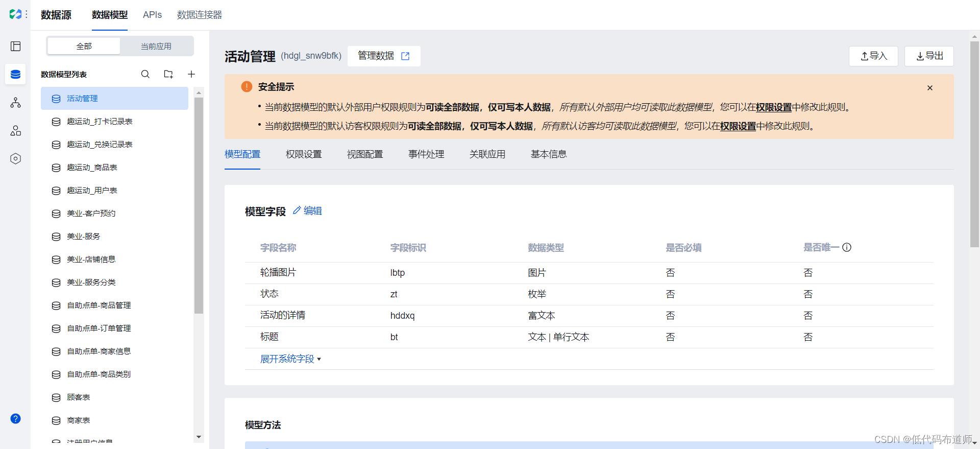Viewport: 980px width, 449px height.
Task: Click the database icon of 顾客表
Action: [56, 397]
